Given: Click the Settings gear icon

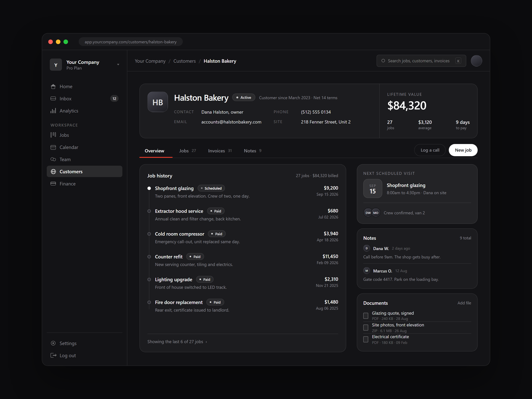Looking at the screenshot, I should tap(53, 343).
